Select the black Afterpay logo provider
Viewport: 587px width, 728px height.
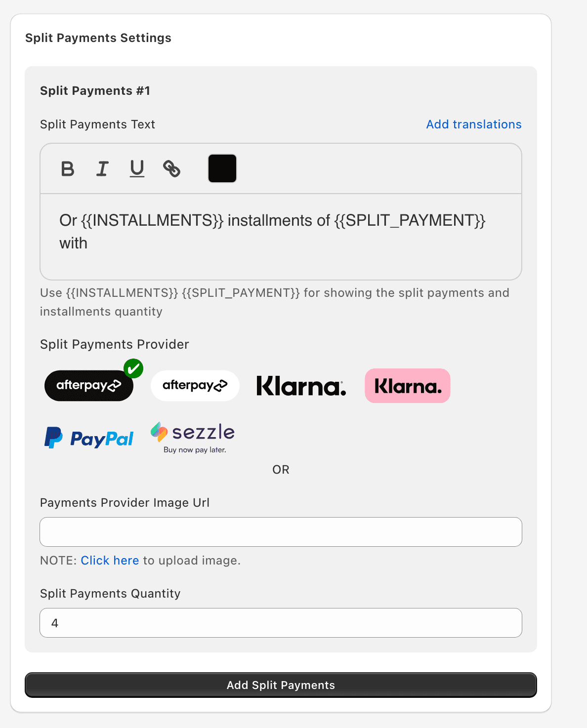[x=89, y=386]
